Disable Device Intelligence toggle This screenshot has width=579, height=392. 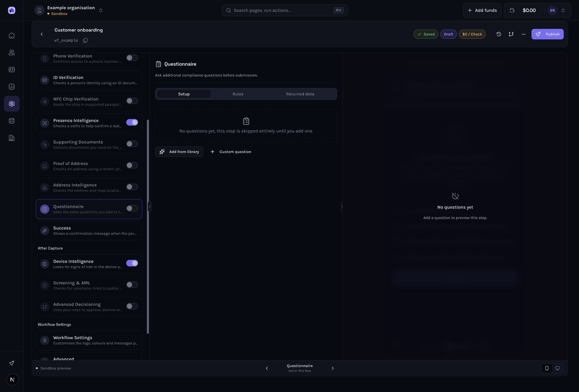[132, 263]
